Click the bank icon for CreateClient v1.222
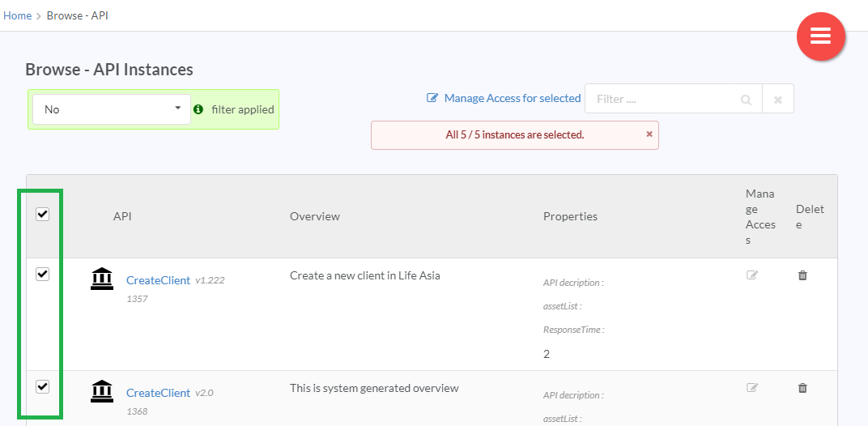Viewport: 868px width, 426px height. click(102, 278)
